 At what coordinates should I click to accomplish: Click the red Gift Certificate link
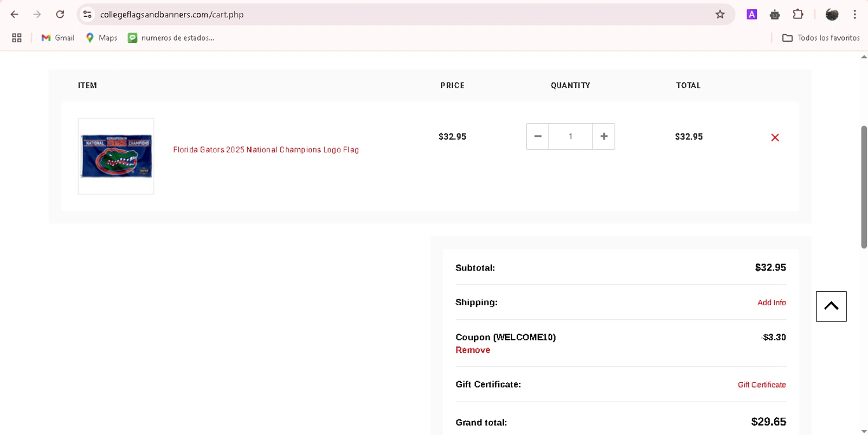click(x=762, y=385)
